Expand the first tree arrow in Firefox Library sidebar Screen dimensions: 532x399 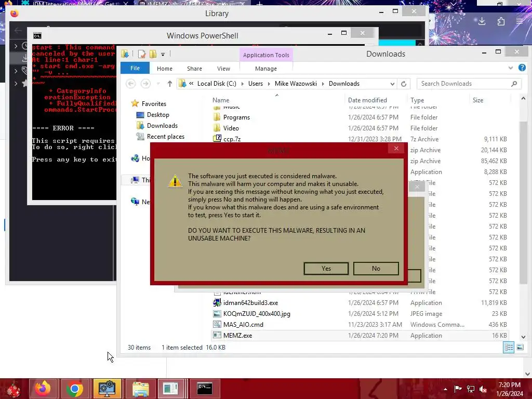[16, 46]
